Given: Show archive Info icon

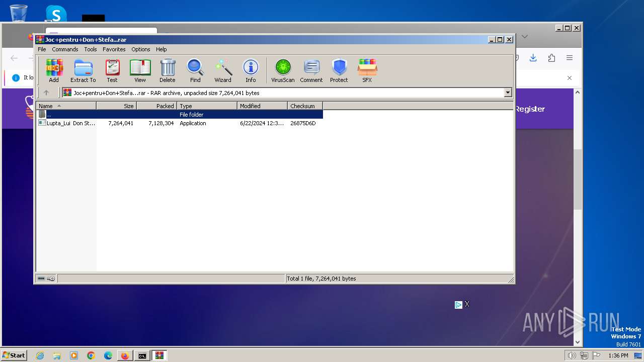Looking at the screenshot, I should [251, 70].
